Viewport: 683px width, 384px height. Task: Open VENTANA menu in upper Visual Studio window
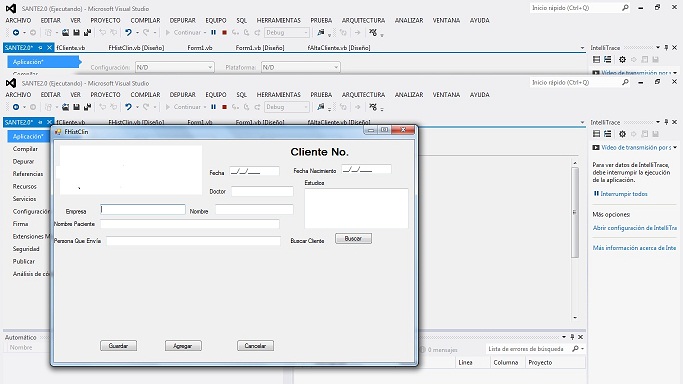[x=446, y=20]
